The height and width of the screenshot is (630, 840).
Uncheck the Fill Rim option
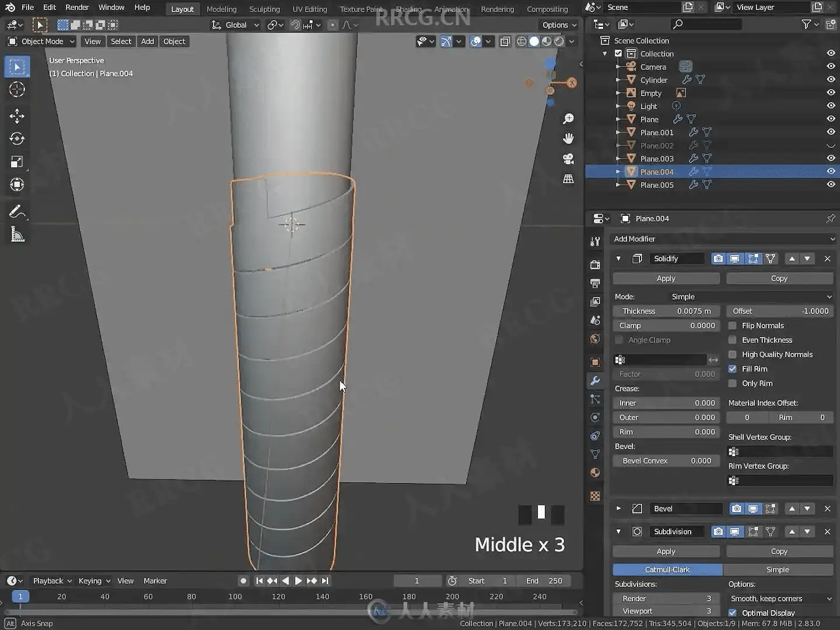(733, 369)
